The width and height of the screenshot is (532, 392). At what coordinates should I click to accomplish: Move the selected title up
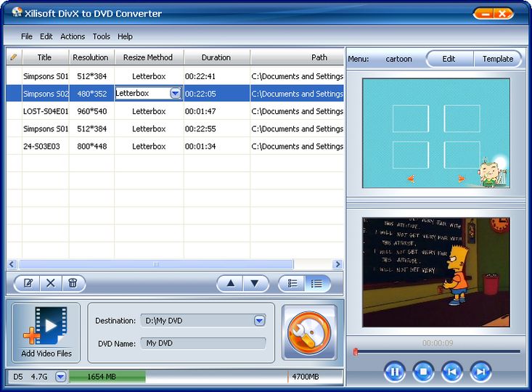[231, 283]
